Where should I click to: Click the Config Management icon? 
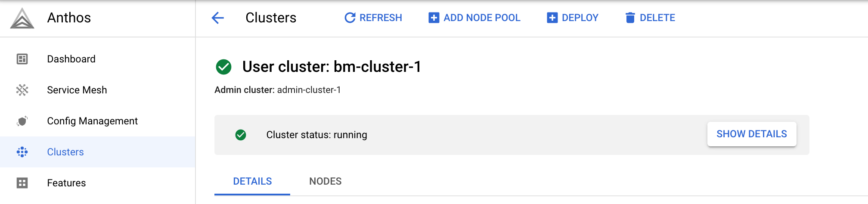[x=22, y=121]
